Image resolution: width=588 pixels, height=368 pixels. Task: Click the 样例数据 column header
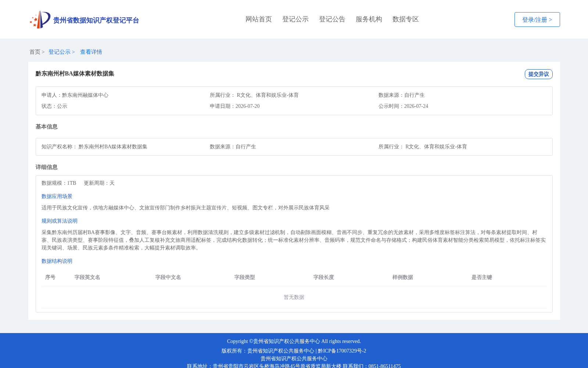pos(403,277)
